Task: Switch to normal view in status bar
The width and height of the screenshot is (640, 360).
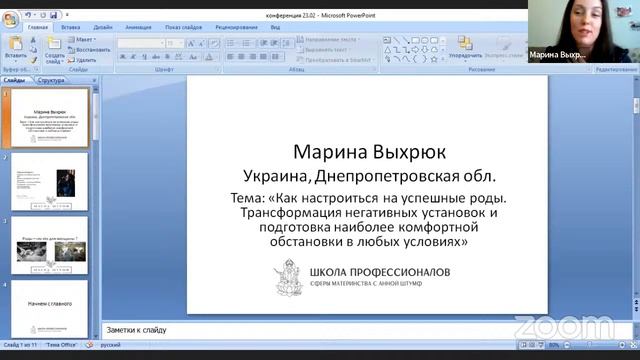Action: tap(523, 345)
